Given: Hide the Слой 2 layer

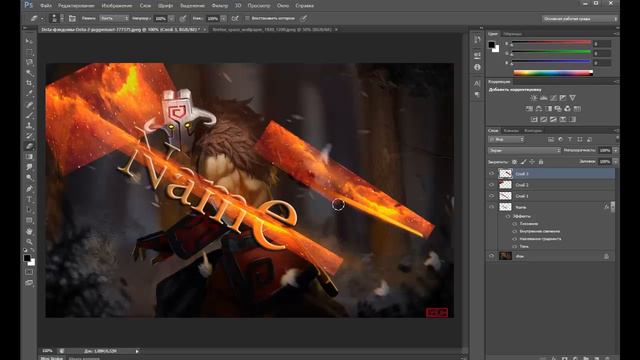Looking at the screenshot, I should point(491,185).
